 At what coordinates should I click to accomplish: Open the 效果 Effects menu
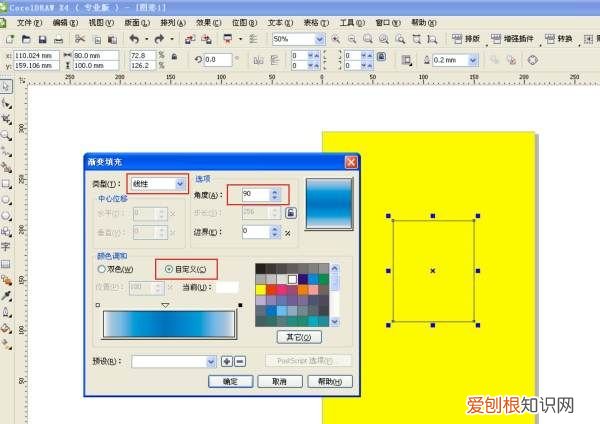click(209, 23)
